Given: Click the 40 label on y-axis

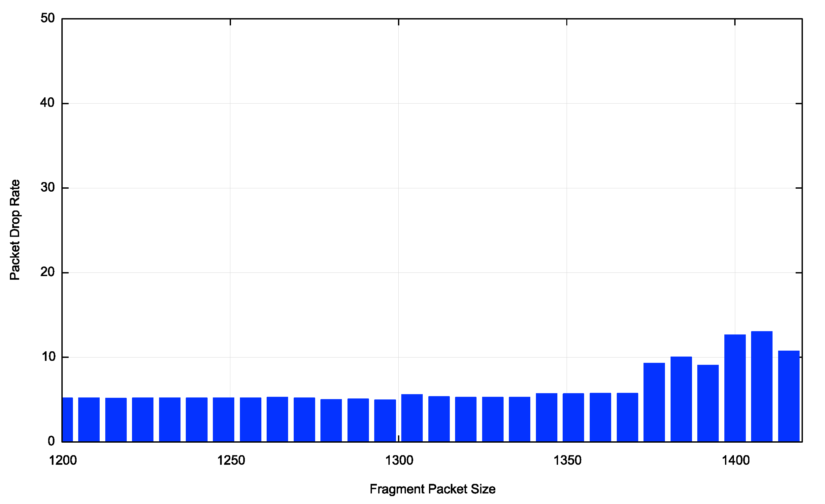Looking at the screenshot, I should click(48, 103).
